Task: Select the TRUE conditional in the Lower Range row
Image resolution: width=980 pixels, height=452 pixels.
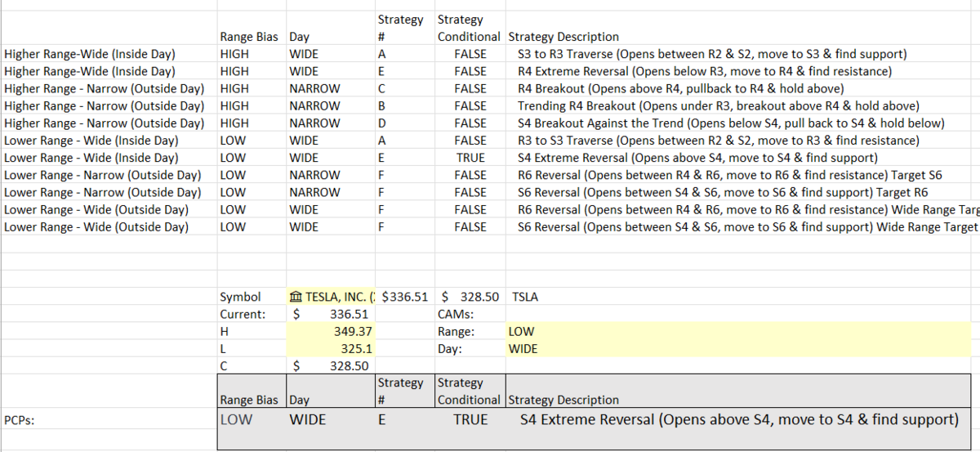Action: [x=470, y=158]
